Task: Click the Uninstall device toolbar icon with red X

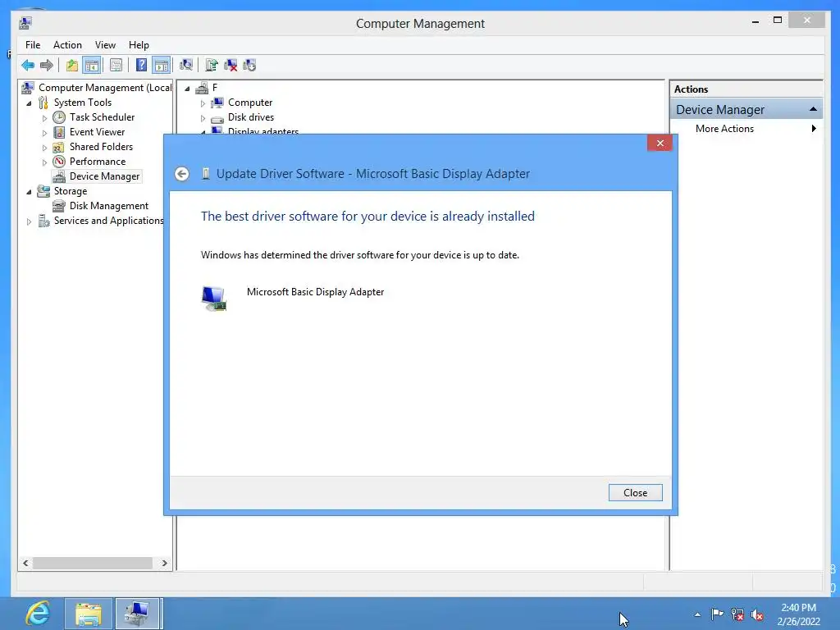Action: [231, 66]
